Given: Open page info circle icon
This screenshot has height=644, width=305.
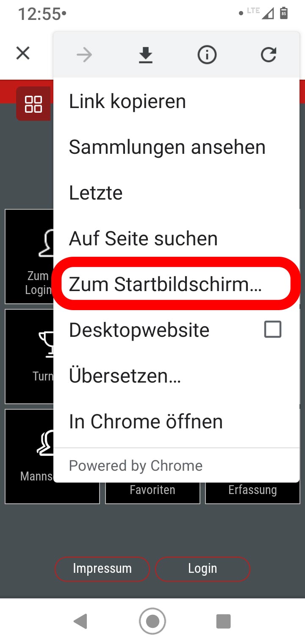Looking at the screenshot, I should click(207, 55).
